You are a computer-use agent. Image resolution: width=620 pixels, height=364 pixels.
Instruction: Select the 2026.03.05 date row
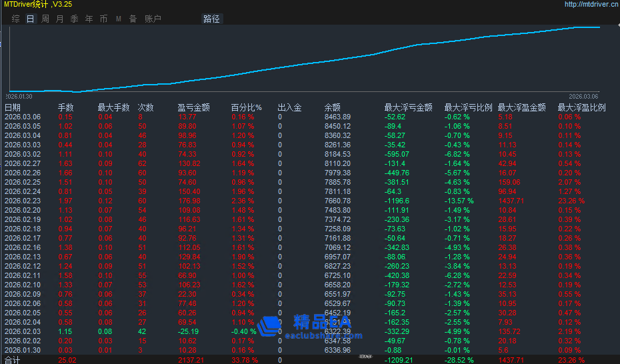[x=23, y=127]
